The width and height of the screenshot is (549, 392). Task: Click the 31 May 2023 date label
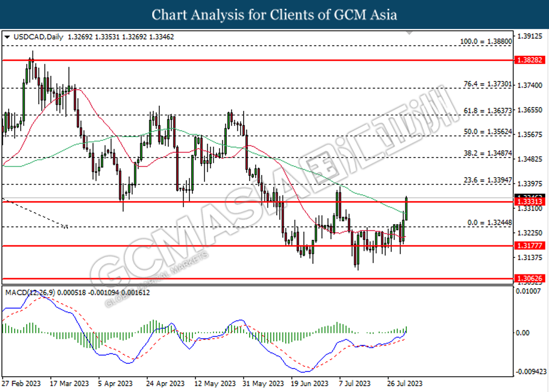click(x=263, y=384)
